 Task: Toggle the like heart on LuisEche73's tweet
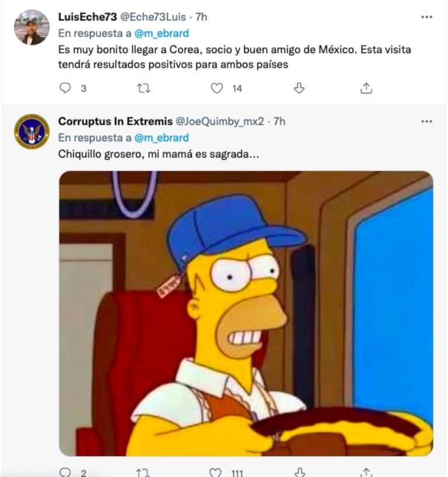(216, 87)
